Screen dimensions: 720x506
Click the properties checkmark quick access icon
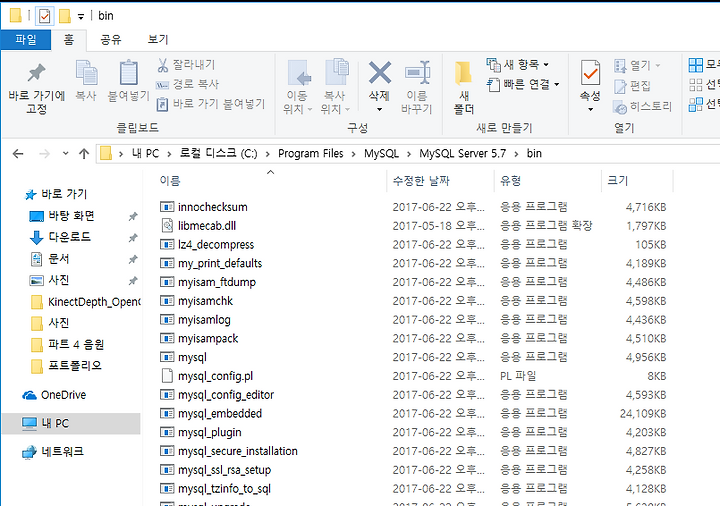[x=45, y=16]
